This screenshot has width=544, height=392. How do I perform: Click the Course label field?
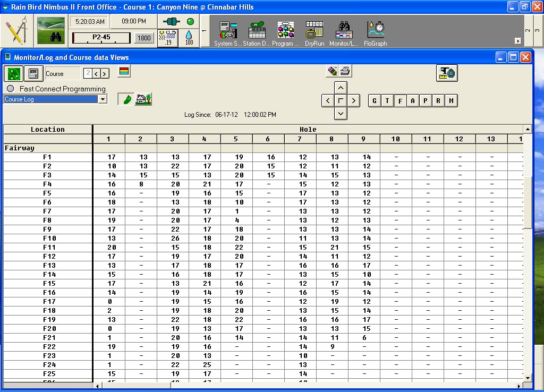pos(63,73)
